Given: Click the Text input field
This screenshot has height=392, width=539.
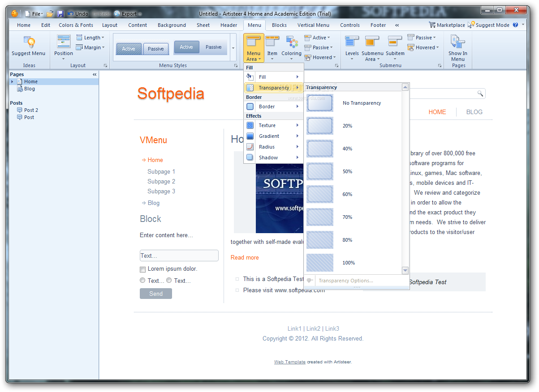Looking at the screenshot, I should 179,256.
